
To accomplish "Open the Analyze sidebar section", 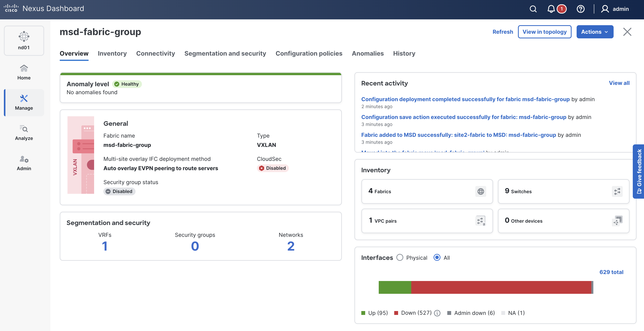I will coord(24,133).
